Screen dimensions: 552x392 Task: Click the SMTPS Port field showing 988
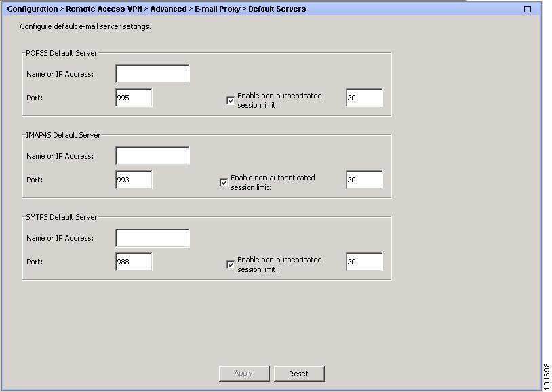click(x=134, y=262)
